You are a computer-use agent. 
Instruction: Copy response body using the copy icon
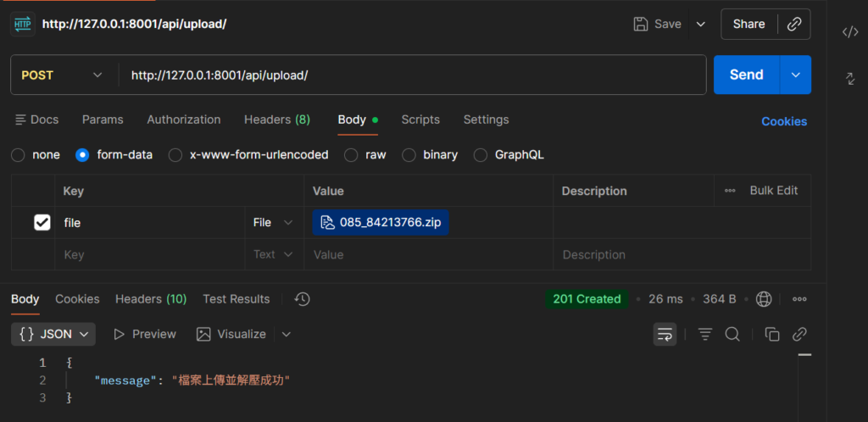coord(771,335)
